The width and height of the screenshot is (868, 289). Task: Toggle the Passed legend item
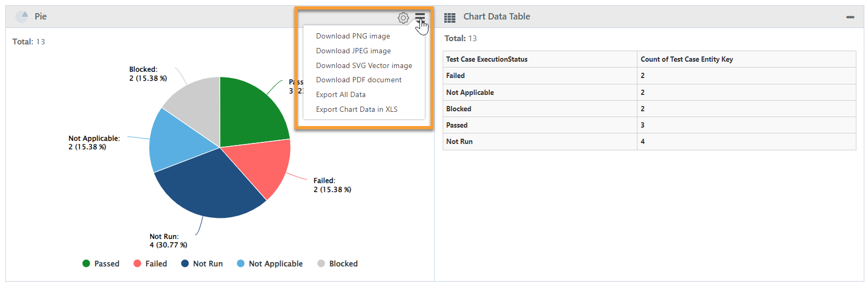coord(101,264)
